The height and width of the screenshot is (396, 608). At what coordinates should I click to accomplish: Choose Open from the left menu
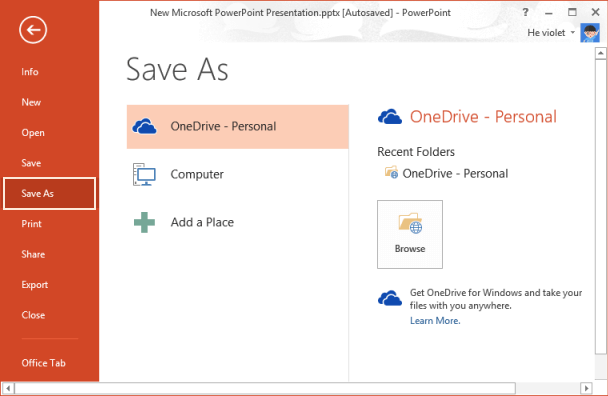(33, 133)
